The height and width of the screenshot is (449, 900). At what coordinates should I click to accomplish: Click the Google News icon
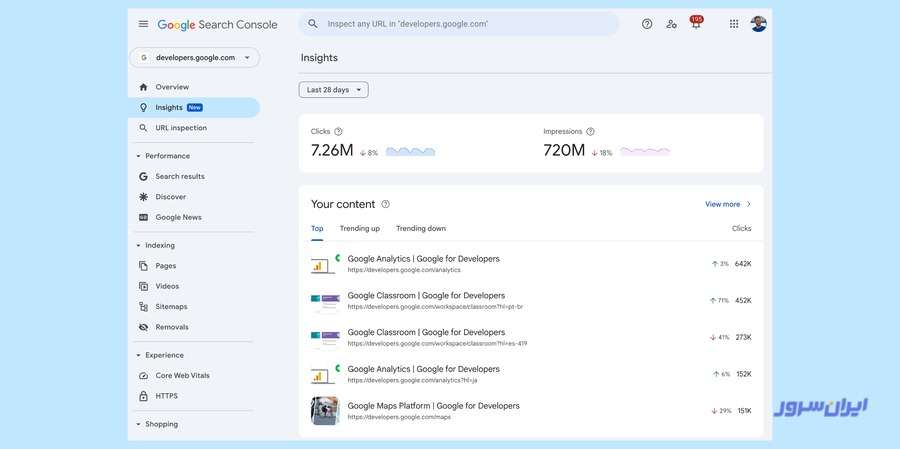click(x=143, y=218)
